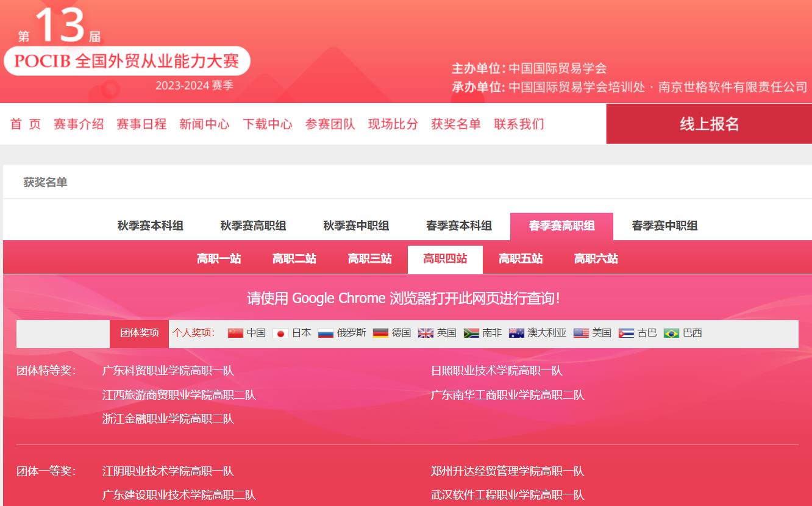Go to 下载中心 in the navigation

267,124
